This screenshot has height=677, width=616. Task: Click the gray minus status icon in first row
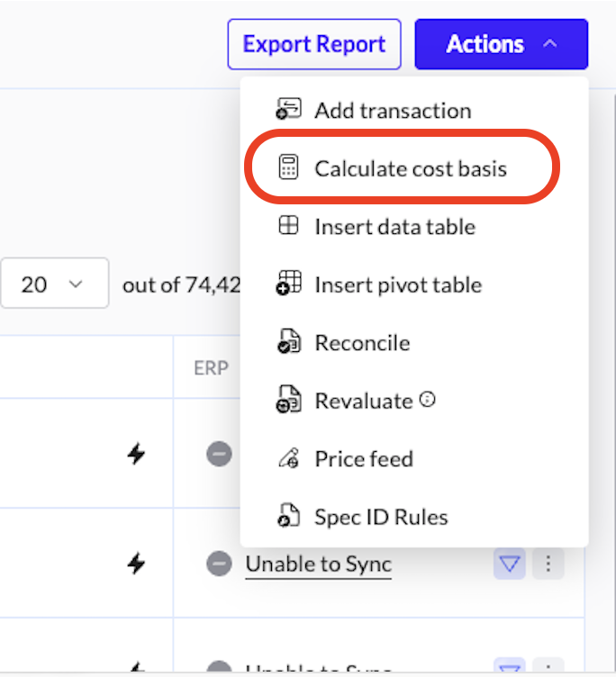219,455
